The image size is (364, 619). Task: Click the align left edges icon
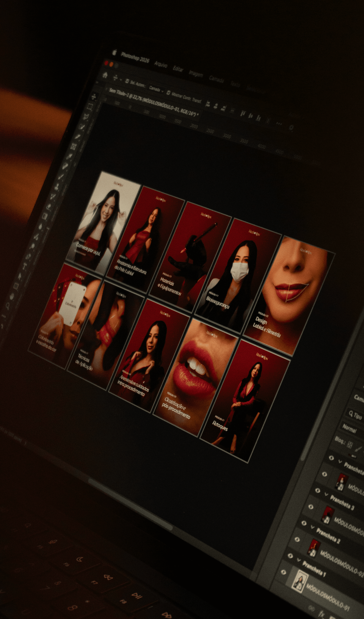pyautogui.click(x=207, y=104)
